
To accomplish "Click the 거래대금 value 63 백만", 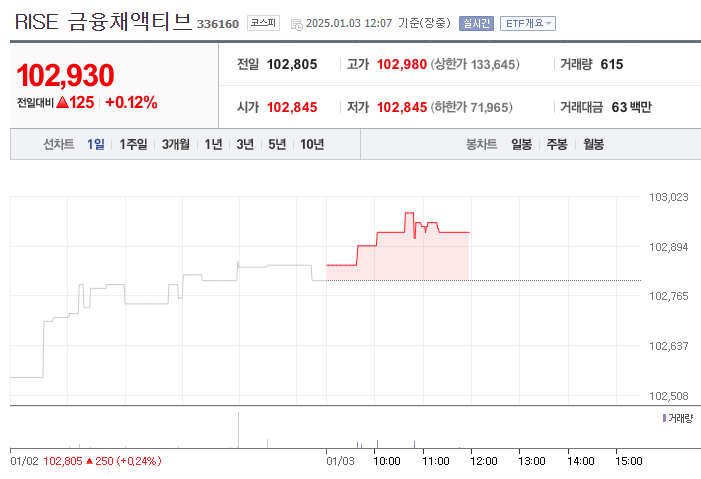I will 631,107.
